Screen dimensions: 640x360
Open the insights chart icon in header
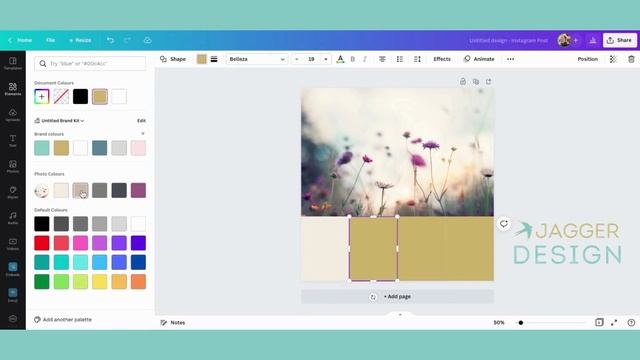(593, 40)
